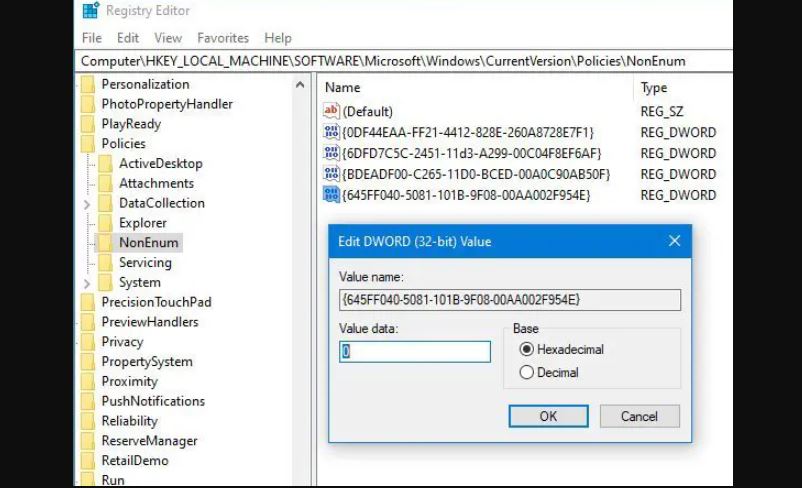Click the System folder icon
The image size is (802, 488).
pyautogui.click(x=105, y=282)
